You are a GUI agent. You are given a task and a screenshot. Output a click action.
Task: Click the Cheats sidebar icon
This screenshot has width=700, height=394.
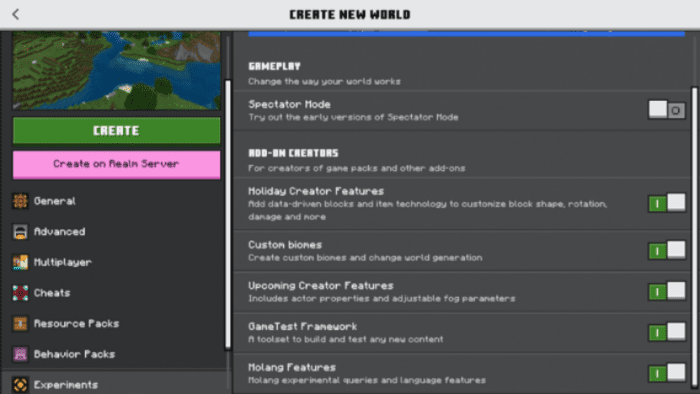point(20,293)
